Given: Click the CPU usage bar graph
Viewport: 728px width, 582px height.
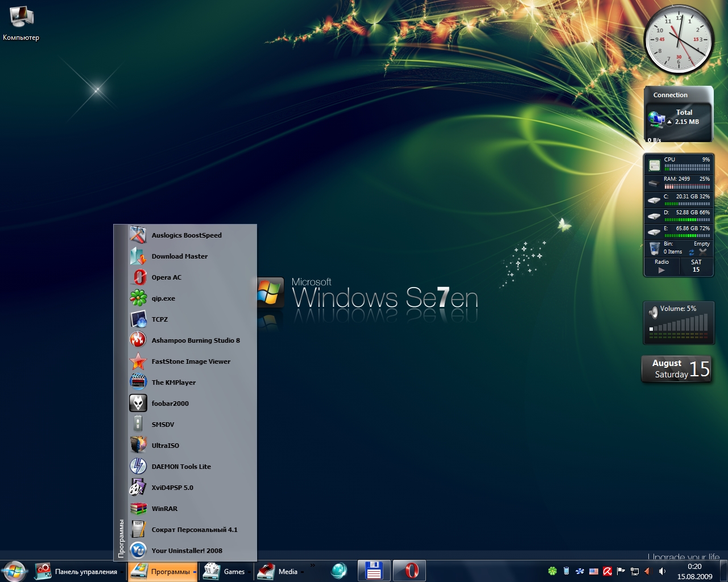Looking at the screenshot, I should click(687, 168).
